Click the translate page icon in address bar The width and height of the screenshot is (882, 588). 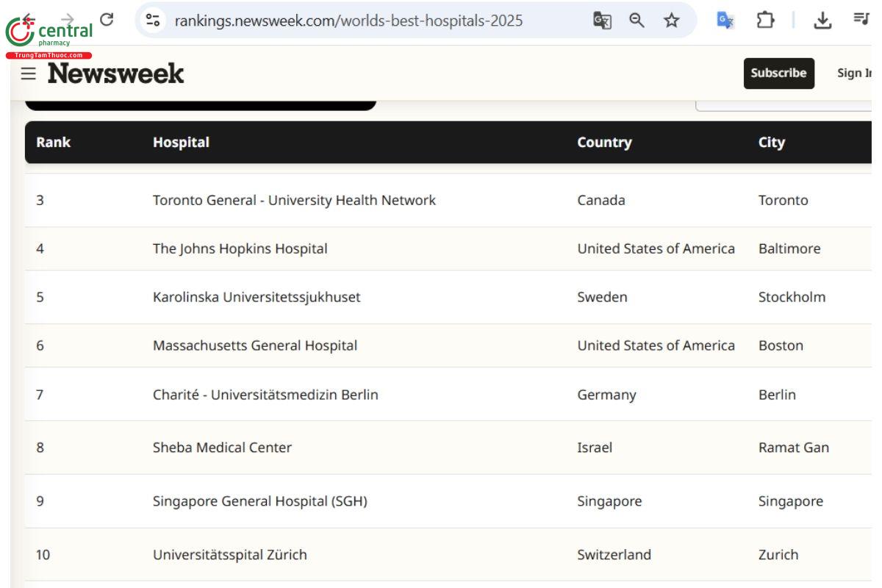pos(602,21)
